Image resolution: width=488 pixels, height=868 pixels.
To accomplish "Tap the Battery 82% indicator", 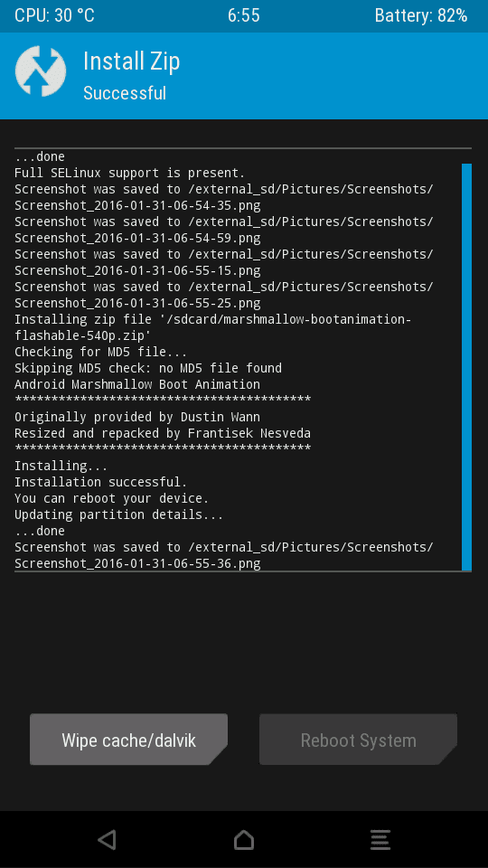I will click(421, 15).
